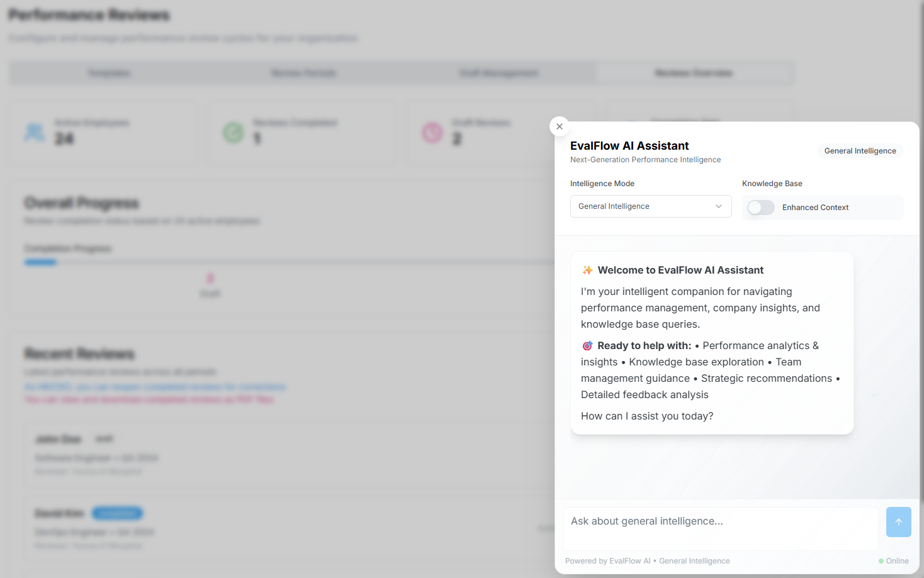Click the sparkle icon beside Welcome heading
Screen dimensions: 924x578
(x=587, y=270)
